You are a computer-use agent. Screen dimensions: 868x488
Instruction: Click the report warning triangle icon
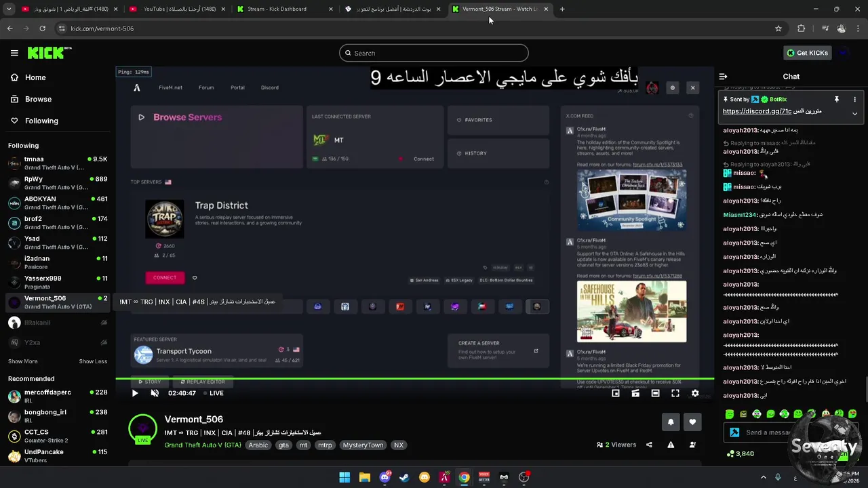pyautogui.click(x=671, y=445)
